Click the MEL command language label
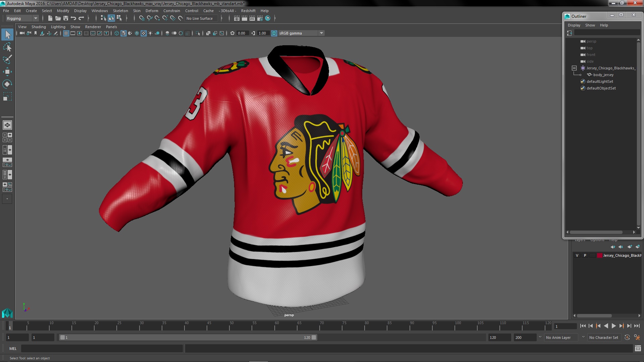The height and width of the screenshot is (362, 644). point(13,349)
